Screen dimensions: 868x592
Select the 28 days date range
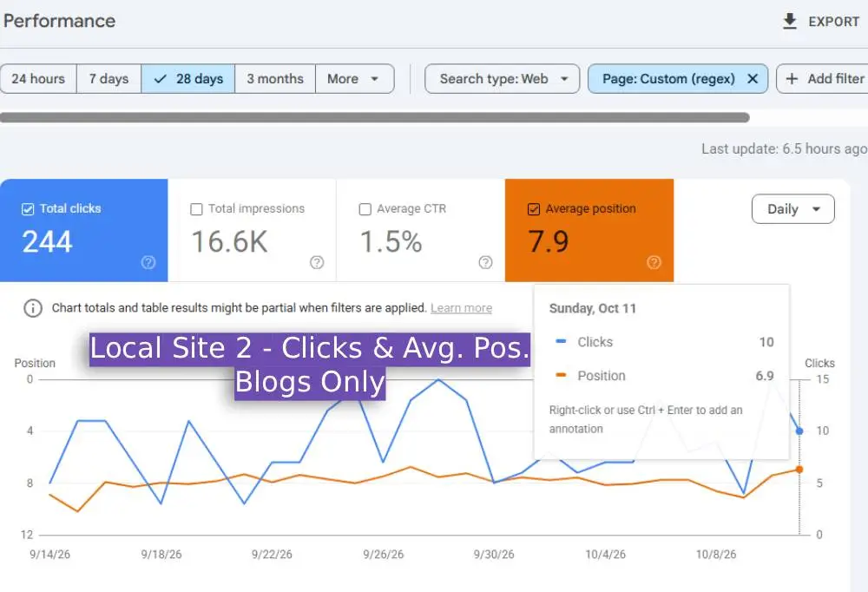188,79
